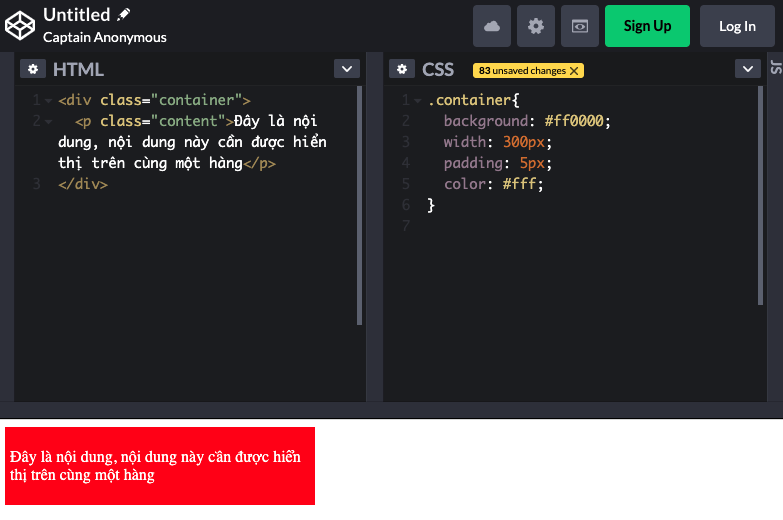The height and width of the screenshot is (520, 783).
Task: Collapse the .container CSS rule fold arrow
Action: [x=417, y=100]
